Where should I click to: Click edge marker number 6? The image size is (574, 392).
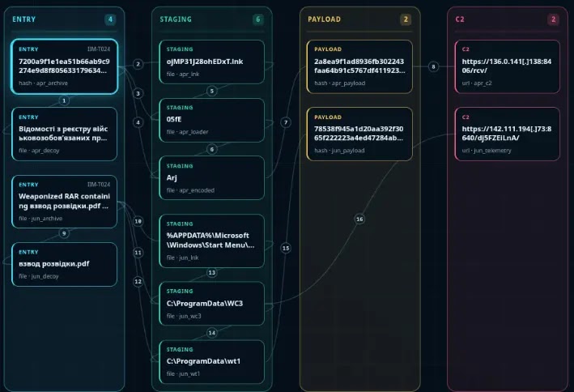click(212, 149)
